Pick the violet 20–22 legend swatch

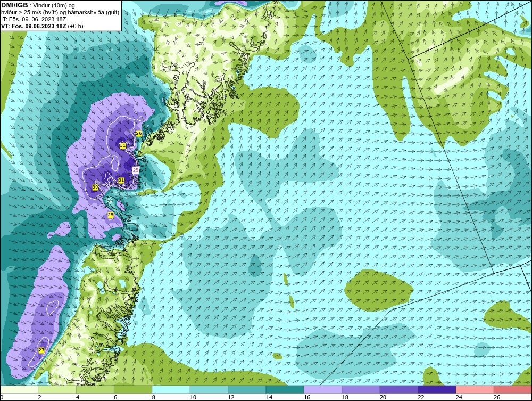point(399,389)
